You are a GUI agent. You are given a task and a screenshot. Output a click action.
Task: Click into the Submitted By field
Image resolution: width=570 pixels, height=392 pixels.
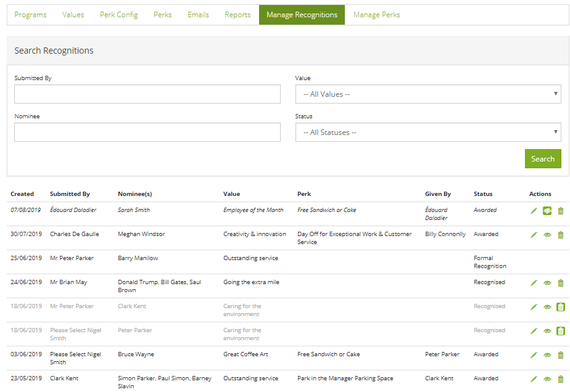coord(147,94)
